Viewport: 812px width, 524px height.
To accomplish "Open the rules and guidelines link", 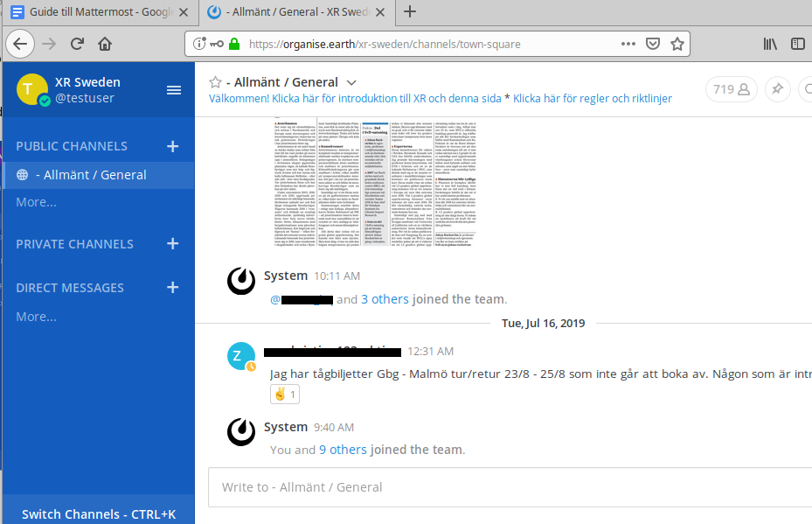I will pos(593,99).
